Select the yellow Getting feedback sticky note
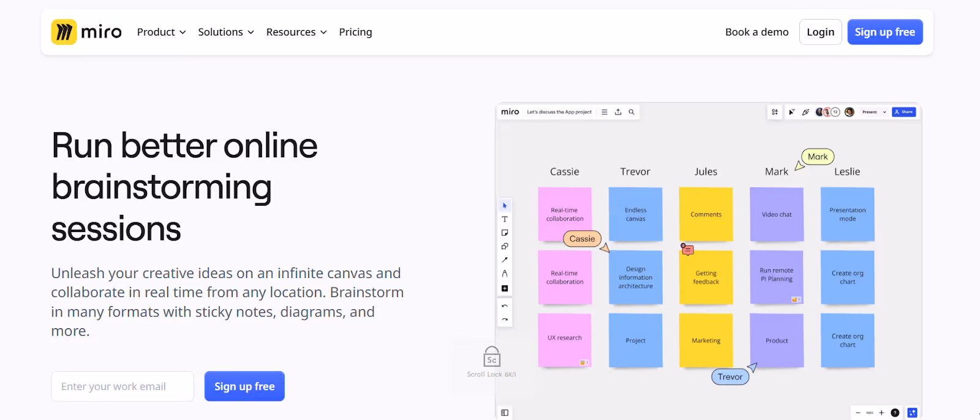Viewport: 980px width, 420px height. point(706,277)
